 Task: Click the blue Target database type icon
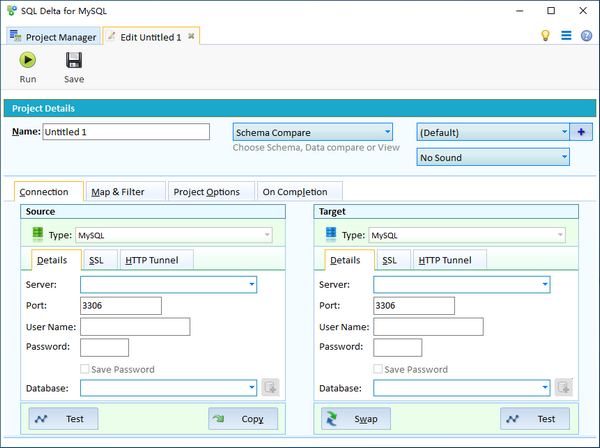click(x=331, y=234)
